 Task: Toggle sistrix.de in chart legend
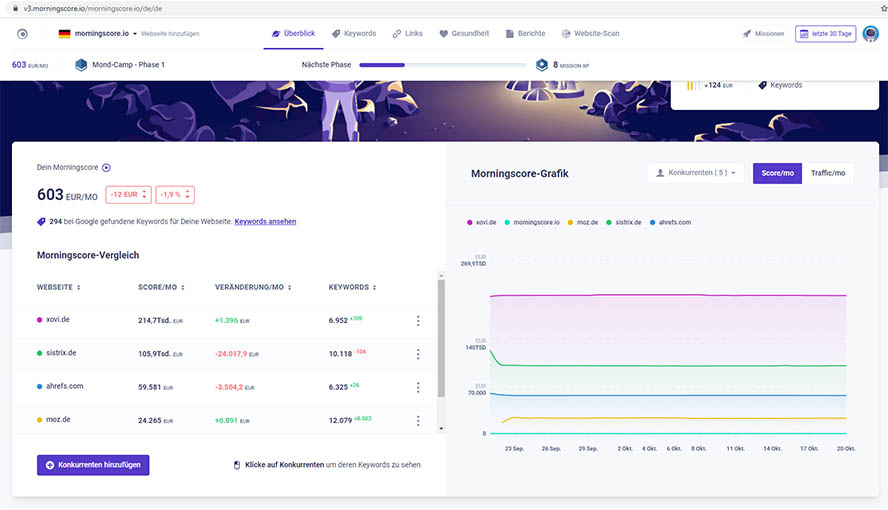(624, 222)
